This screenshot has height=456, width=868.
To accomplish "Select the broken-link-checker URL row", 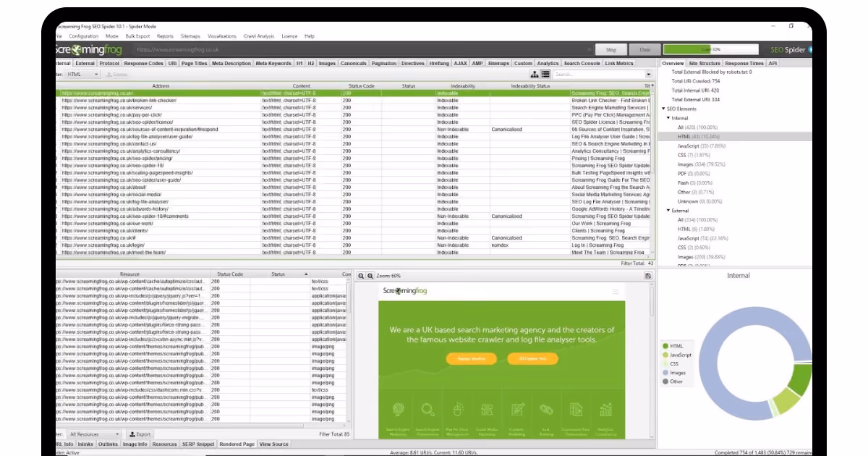I will pos(353,101).
